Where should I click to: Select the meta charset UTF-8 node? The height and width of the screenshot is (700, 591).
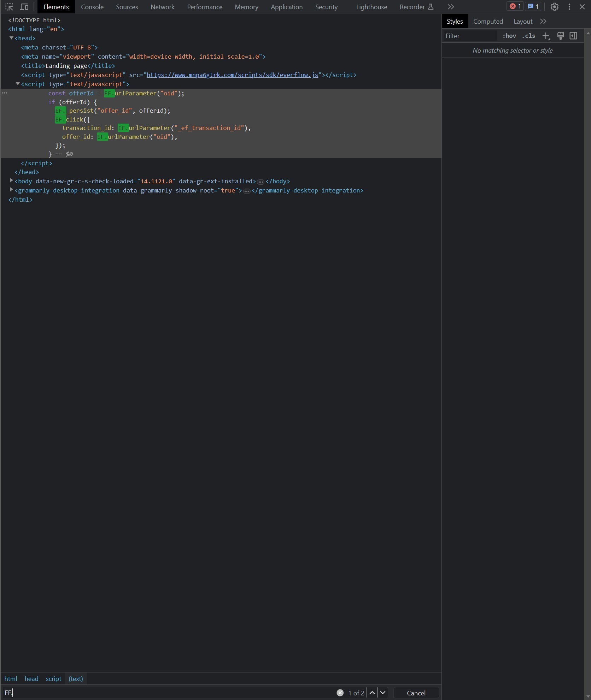pos(59,47)
